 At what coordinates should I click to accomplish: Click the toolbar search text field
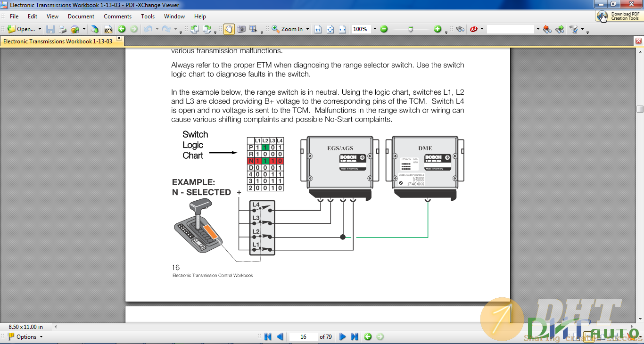click(511, 29)
